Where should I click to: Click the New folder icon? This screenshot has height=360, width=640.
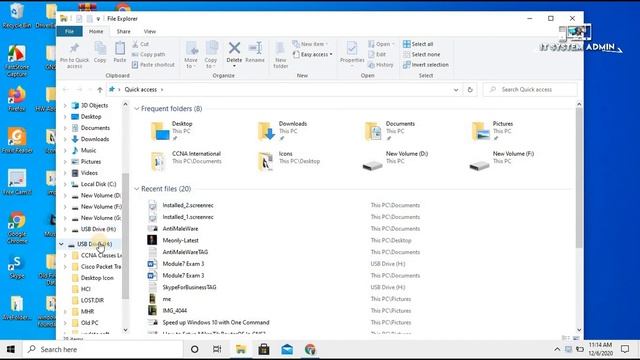[x=280, y=48]
